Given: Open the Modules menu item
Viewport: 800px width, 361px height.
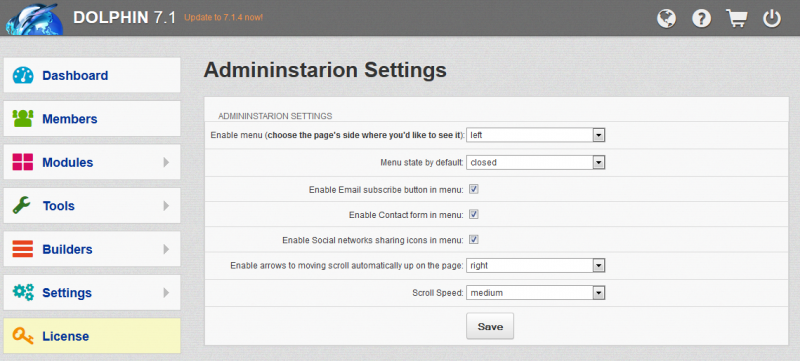Looking at the screenshot, I should (x=92, y=162).
